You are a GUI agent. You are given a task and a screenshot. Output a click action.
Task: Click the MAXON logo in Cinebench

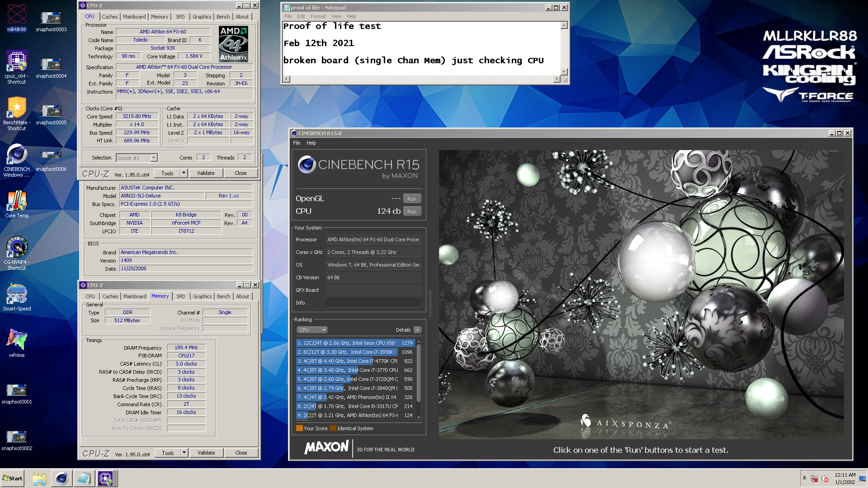point(326,447)
